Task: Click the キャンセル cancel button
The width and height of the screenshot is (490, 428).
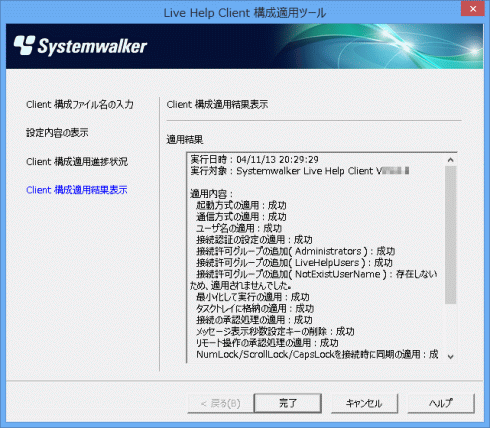Action: (364, 403)
